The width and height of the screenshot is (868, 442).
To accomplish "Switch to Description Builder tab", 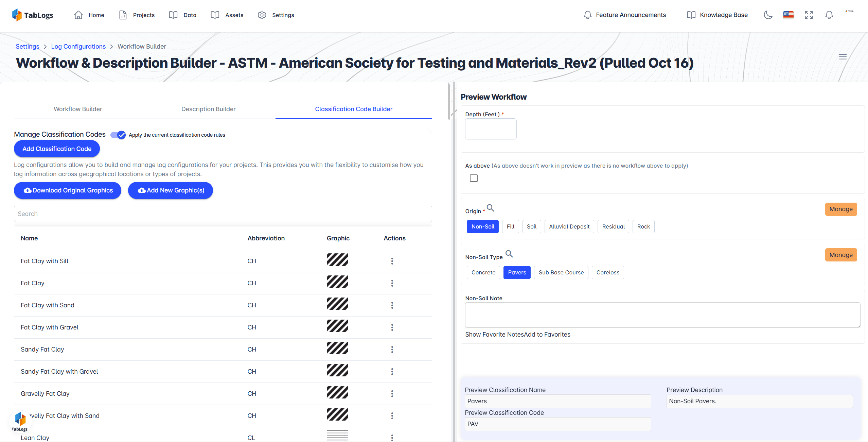I will coord(208,109).
